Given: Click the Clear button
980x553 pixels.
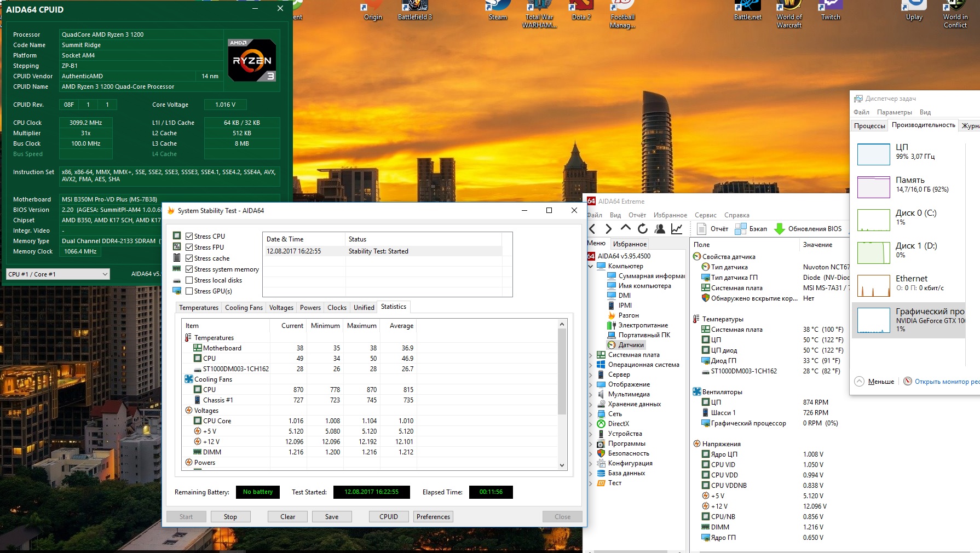Looking at the screenshot, I should pos(287,517).
